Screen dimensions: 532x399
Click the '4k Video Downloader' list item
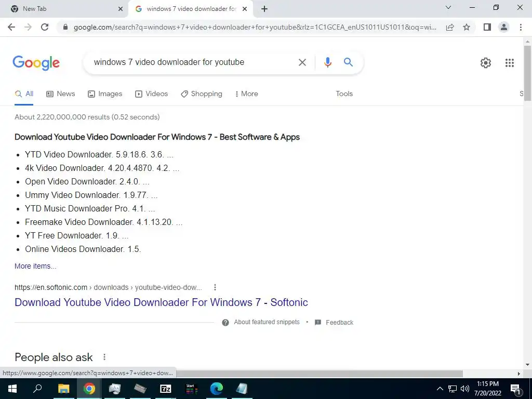point(102,168)
